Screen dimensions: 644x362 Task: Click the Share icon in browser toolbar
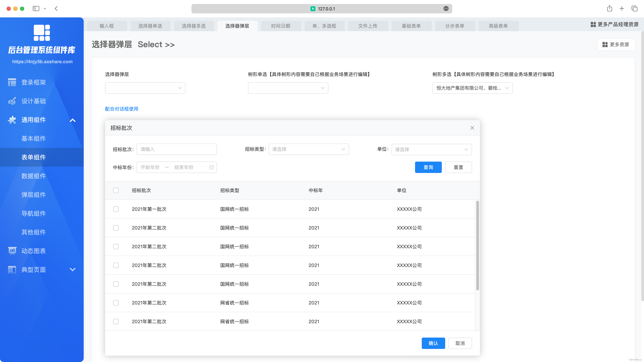(x=610, y=9)
